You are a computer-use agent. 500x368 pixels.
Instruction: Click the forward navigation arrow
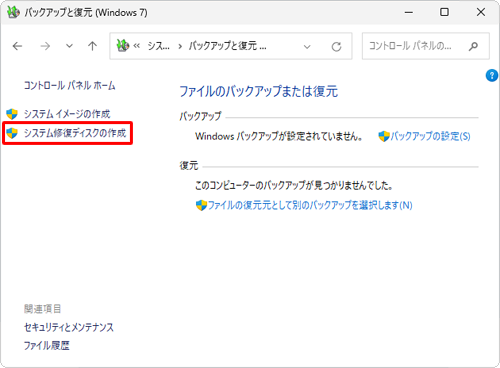pyautogui.click(x=45, y=46)
